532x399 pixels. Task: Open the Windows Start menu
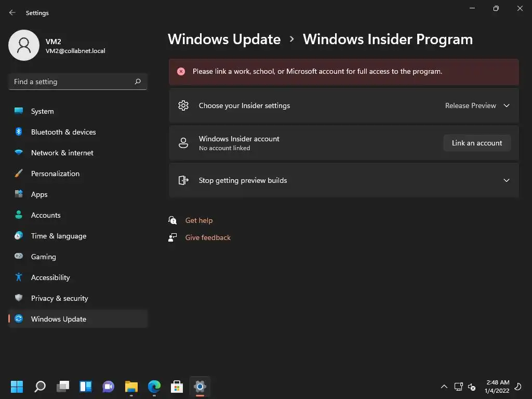tap(17, 387)
